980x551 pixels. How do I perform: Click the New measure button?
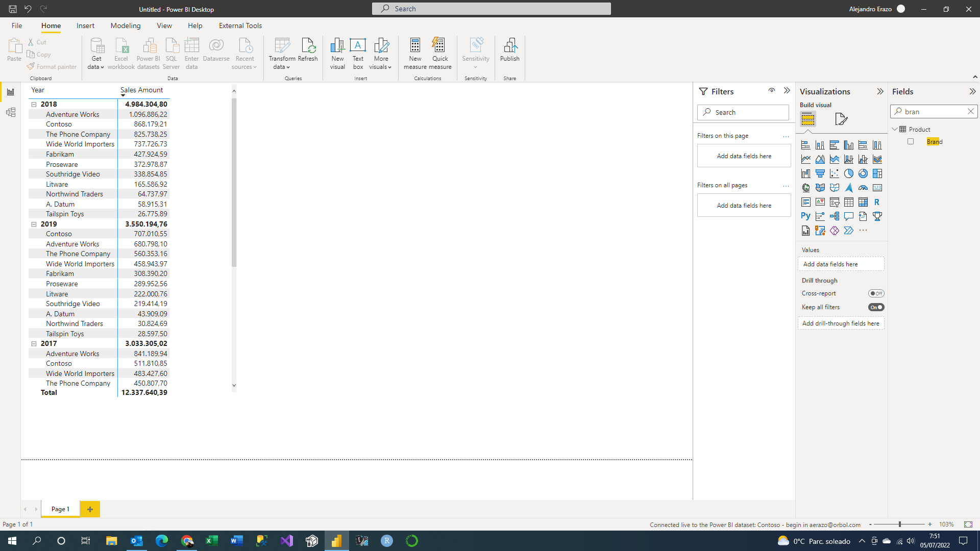click(x=415, y=54)
